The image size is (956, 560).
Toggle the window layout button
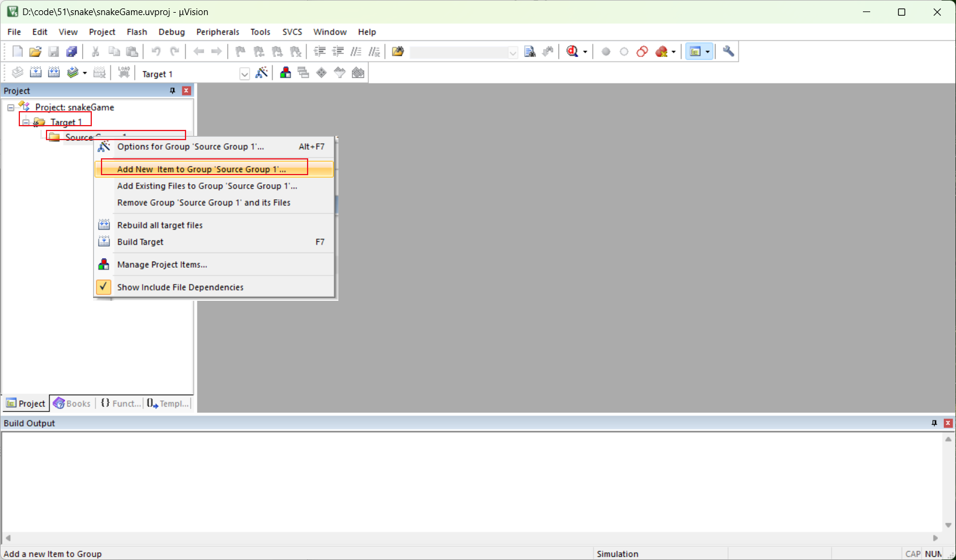(695, 52)
